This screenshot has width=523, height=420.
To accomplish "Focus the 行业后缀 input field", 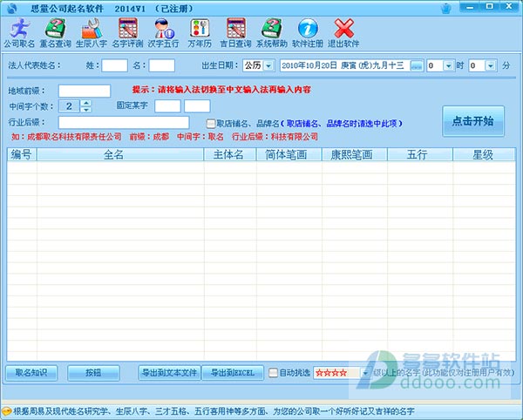I will (124, 122).
